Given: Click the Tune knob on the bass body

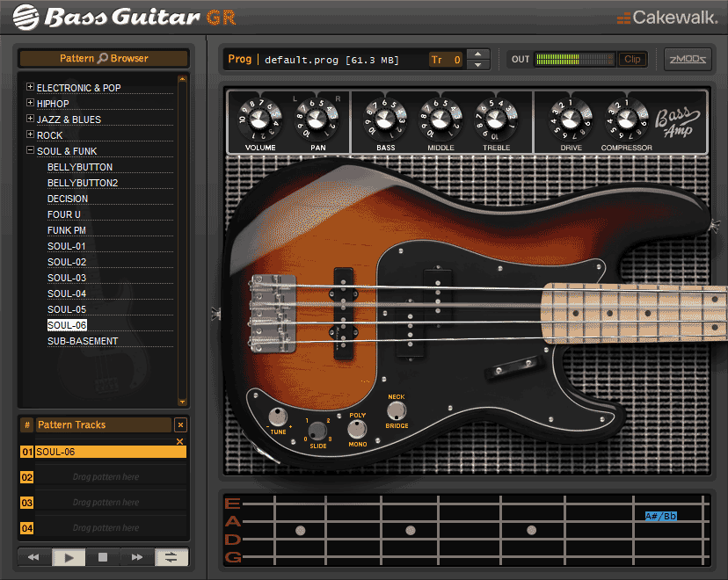Looking at the screenshot, I should (278, 417).
